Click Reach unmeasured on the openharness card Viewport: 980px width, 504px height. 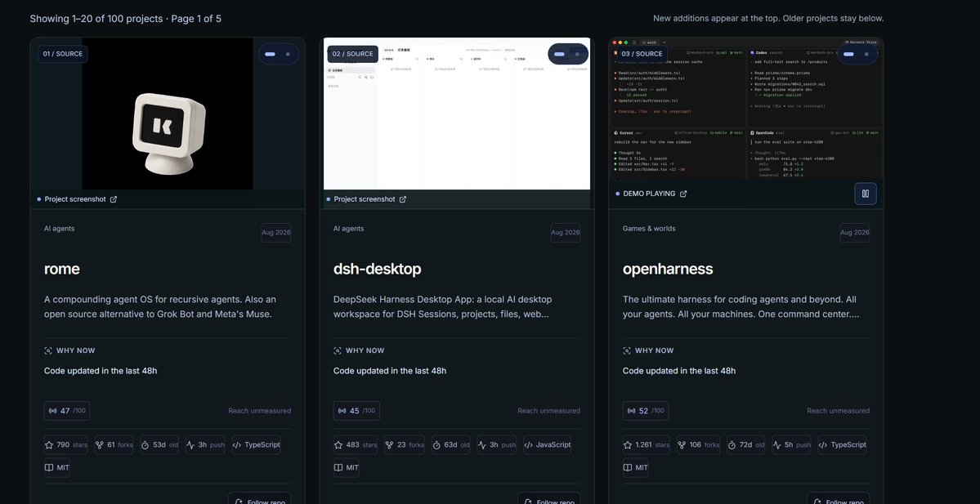click(x=838, y=411)
